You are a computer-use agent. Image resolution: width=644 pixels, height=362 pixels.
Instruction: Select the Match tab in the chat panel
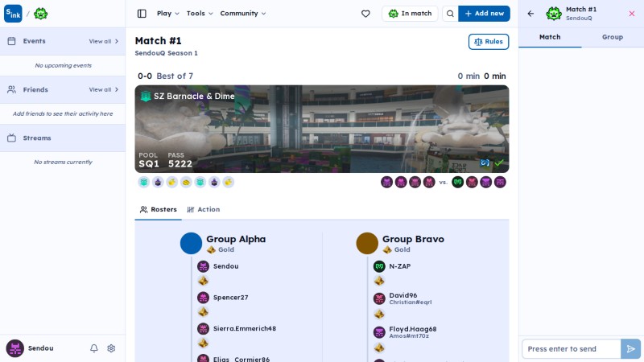pyautogui.click(x=550, y=37)
